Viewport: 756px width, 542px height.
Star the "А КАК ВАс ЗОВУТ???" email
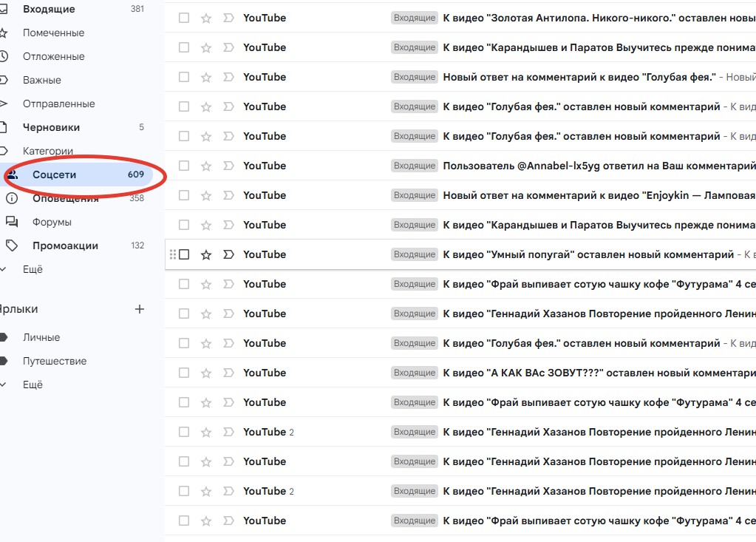click(x=206, y=373)
